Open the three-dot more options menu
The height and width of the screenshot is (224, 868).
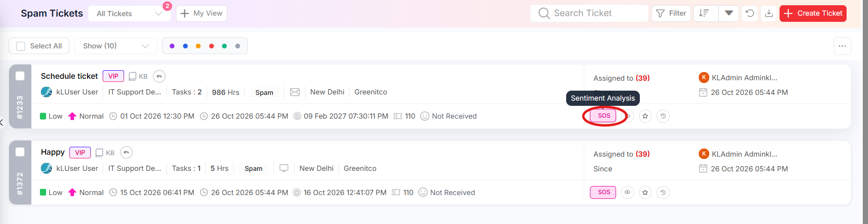(842, 46)
